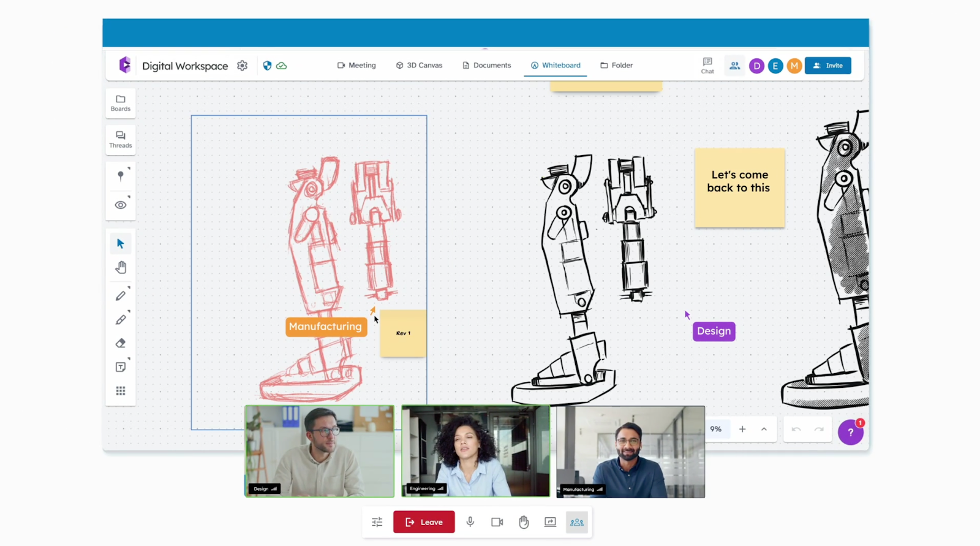Click the security shield icon

point(267,66)
